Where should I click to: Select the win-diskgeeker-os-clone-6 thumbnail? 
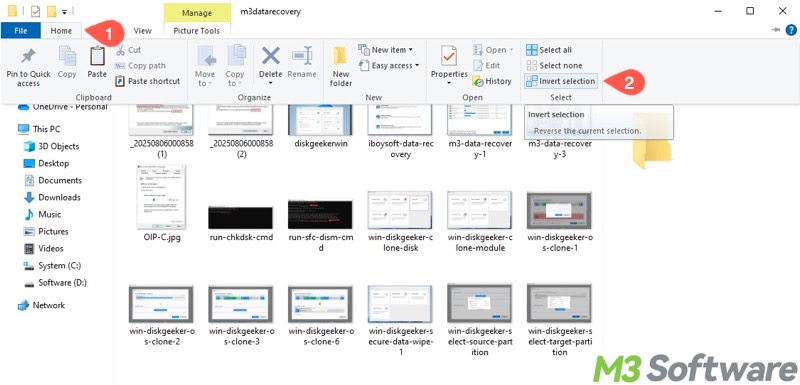coord(321,304)
